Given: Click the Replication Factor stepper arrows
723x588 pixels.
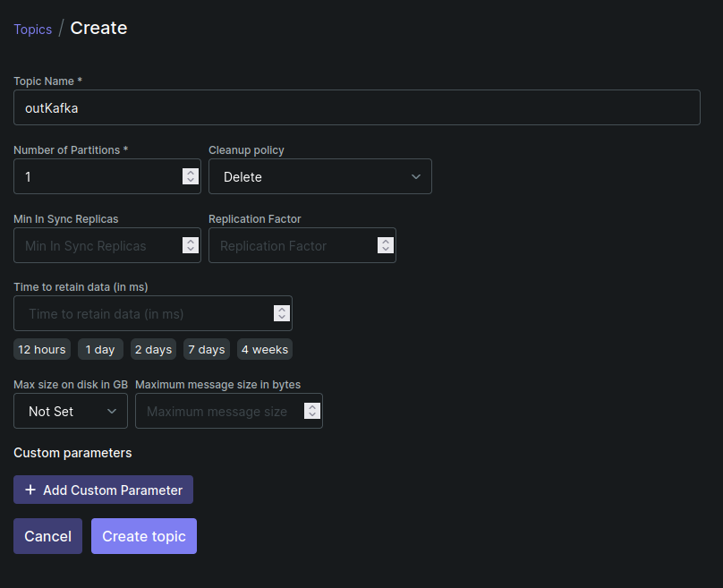Looking at the screenshot, I should [385, 245].
